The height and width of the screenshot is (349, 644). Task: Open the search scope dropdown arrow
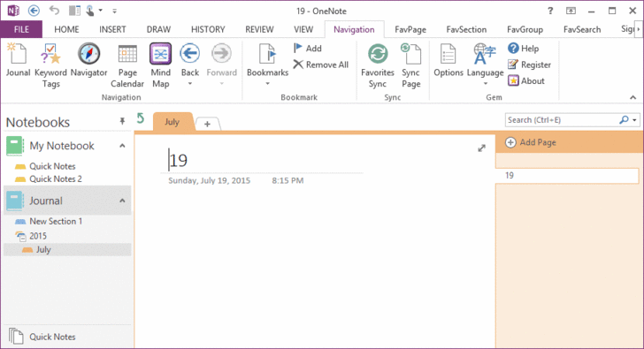click(634, 120)
